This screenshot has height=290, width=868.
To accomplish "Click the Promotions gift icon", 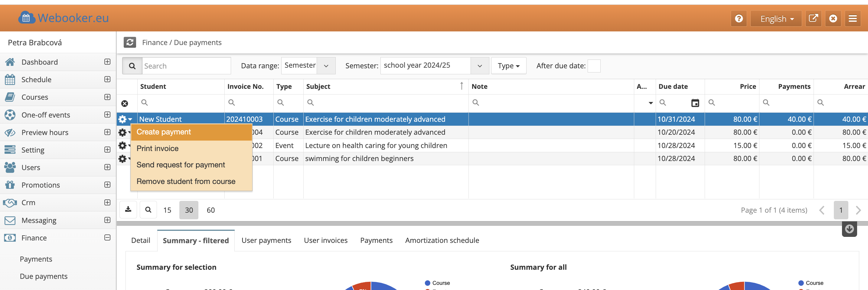I will 10,185.
